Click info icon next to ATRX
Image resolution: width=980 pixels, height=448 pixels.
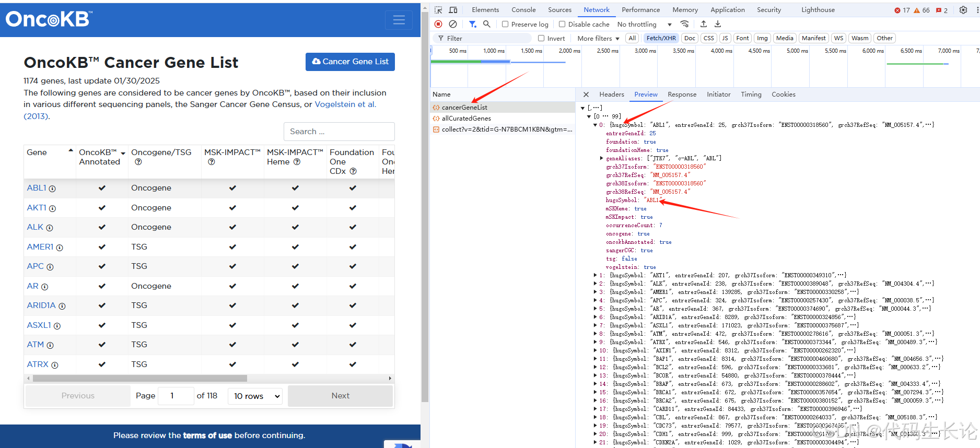click(55, 365)
